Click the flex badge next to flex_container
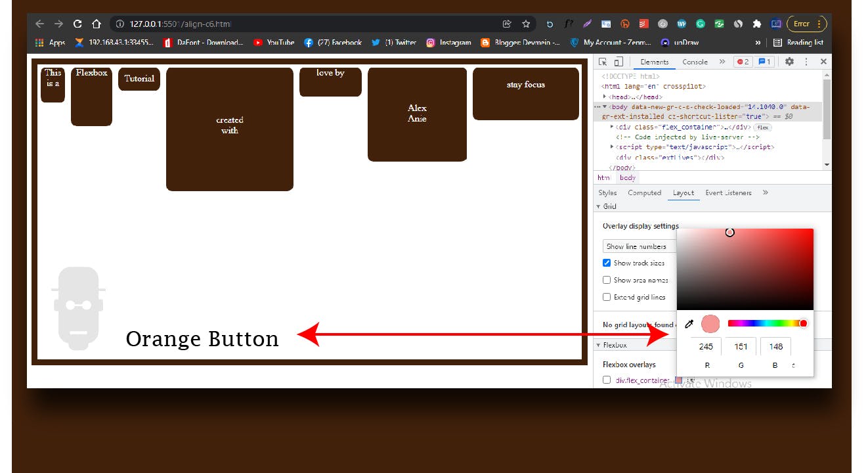This screenshot has height=473, width=868. (x=762, y=127)
